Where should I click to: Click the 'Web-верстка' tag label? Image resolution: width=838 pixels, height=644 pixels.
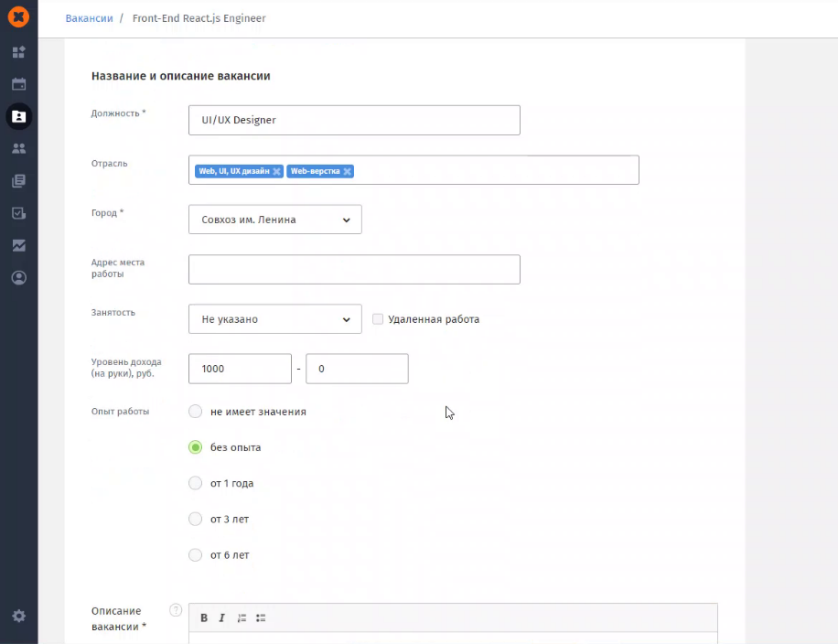[x=316, y=172]
